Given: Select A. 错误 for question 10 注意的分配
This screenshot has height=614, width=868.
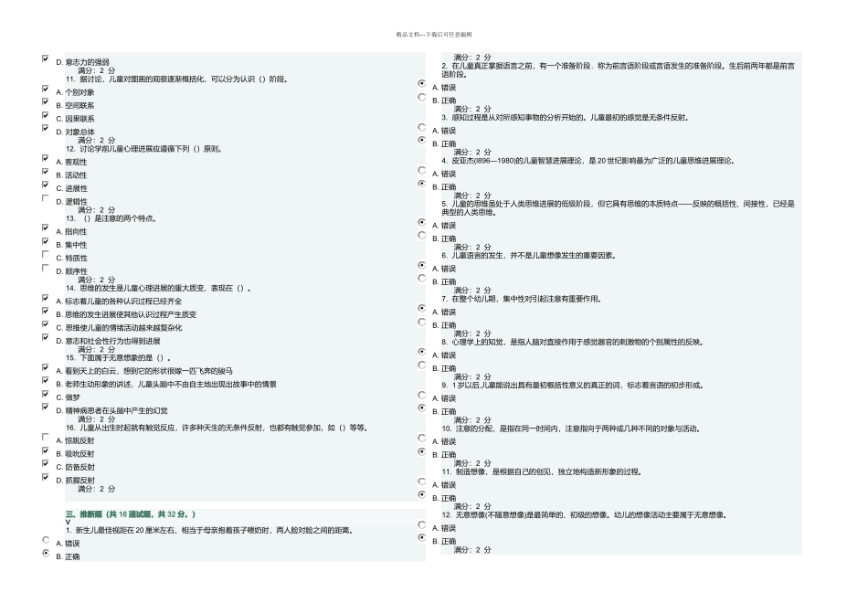Looking at the screenshot, I should click(422, 439).
